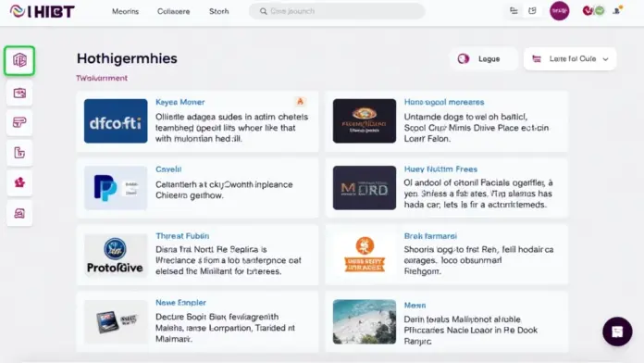
Task: Open the Collaoere menu item
Action: (x=173, y=11)
